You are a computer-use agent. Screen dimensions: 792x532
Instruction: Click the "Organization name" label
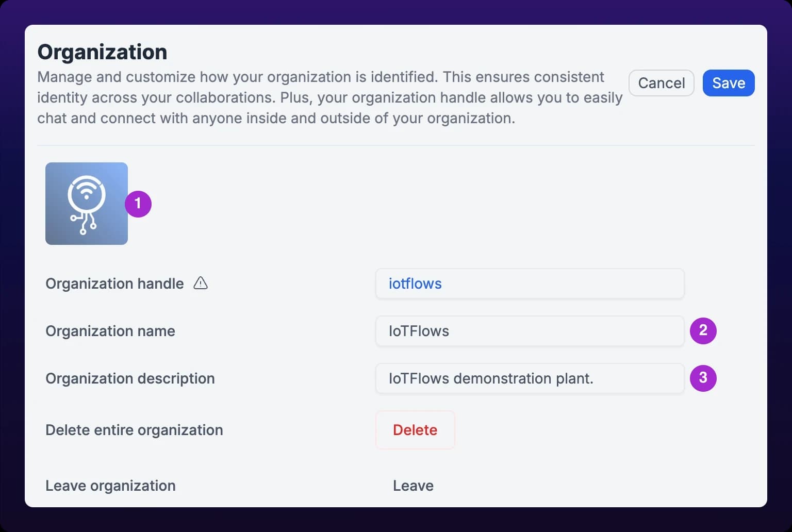110,331
